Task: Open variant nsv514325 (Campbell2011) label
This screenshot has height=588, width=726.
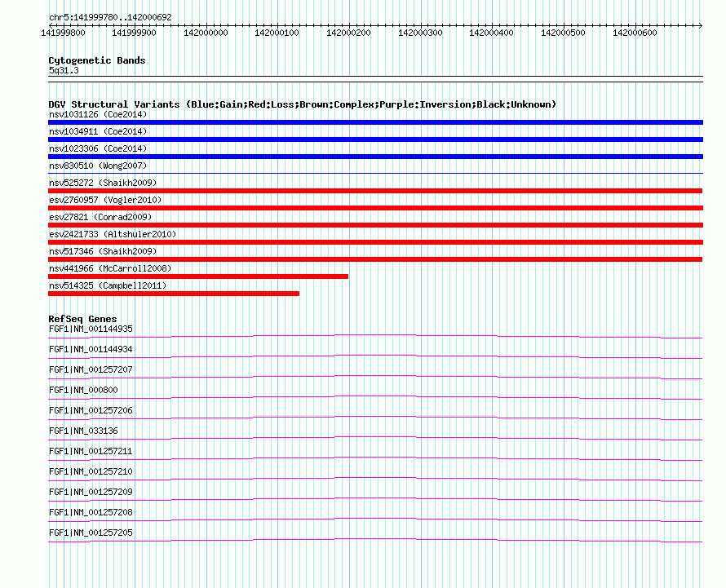Action: point(108,285)
